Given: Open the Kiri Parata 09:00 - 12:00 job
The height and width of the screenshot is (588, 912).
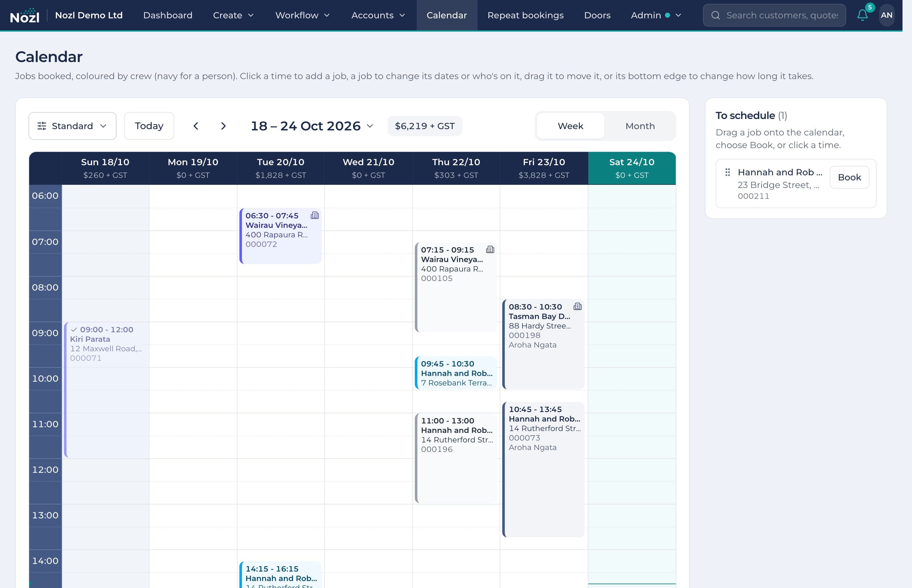Looking at the screenshot, I should 106,390.
